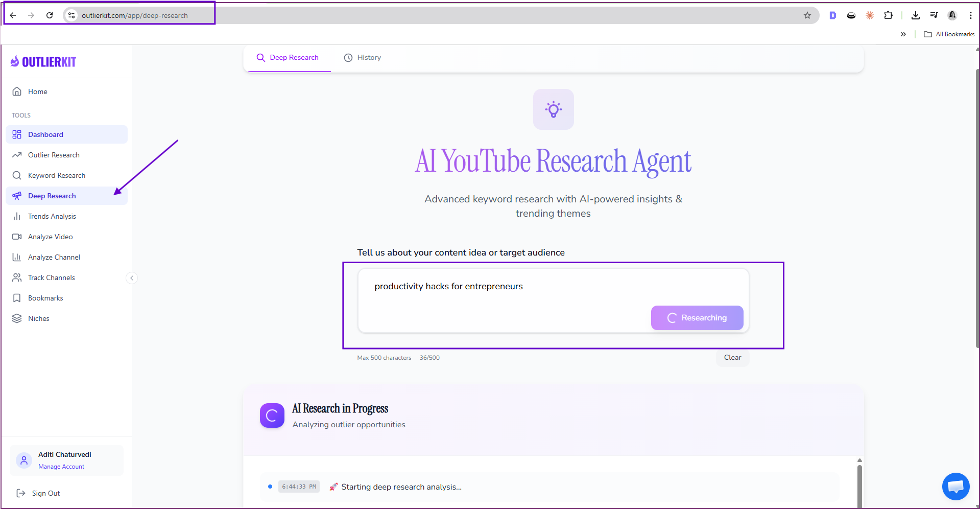980x509 pixels.
Task: Click the OutlierKit logo
Action: click(43, 61)
